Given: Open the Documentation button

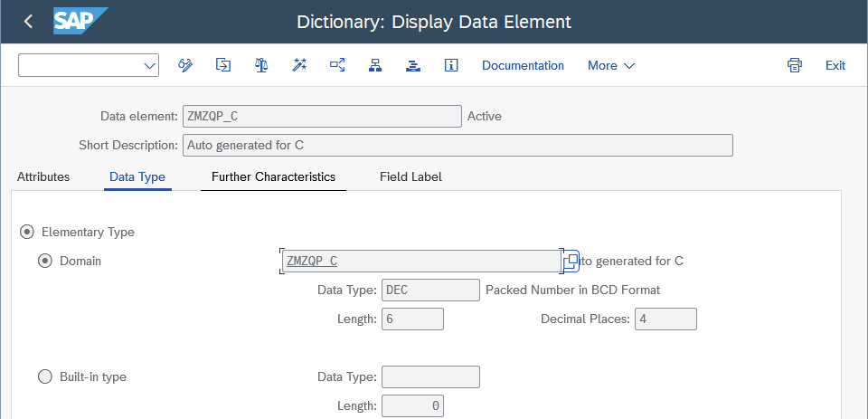Looking at the screenshot, I should (x=523, y=65).
